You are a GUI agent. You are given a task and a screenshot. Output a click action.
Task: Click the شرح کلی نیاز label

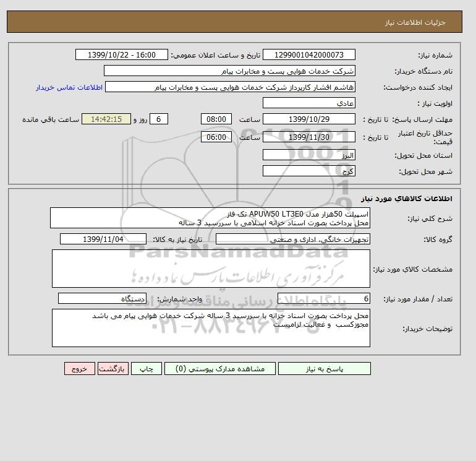(x=430, y=219)
